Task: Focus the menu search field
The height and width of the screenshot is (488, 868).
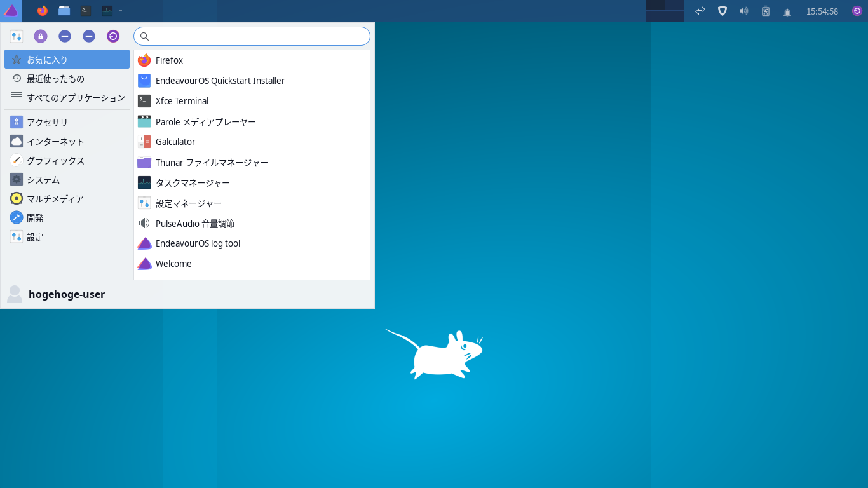Action: click(x=252, y=36)
